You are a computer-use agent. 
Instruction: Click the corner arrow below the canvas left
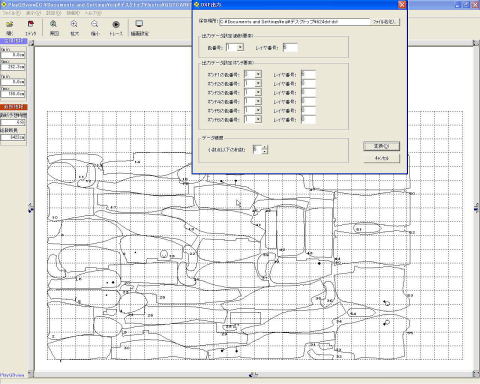pos(31,374)
